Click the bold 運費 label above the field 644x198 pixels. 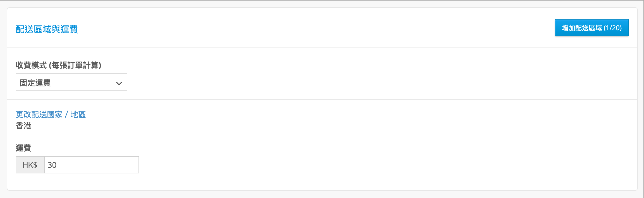23,148
